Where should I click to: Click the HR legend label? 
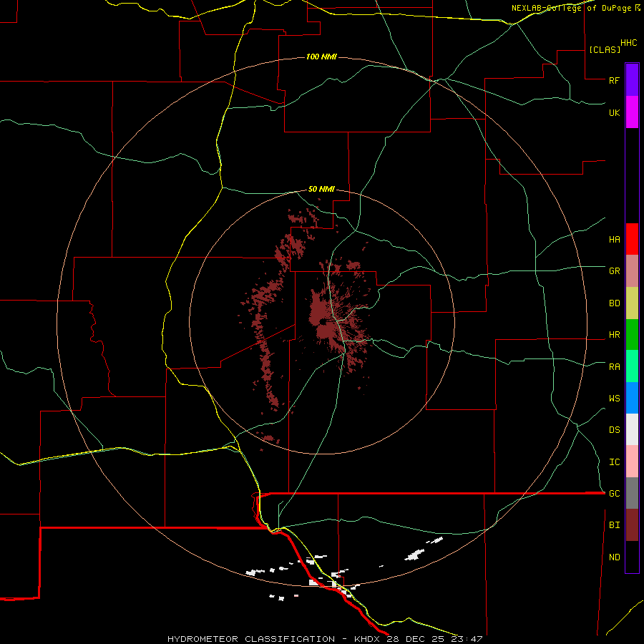coord(614,335)
